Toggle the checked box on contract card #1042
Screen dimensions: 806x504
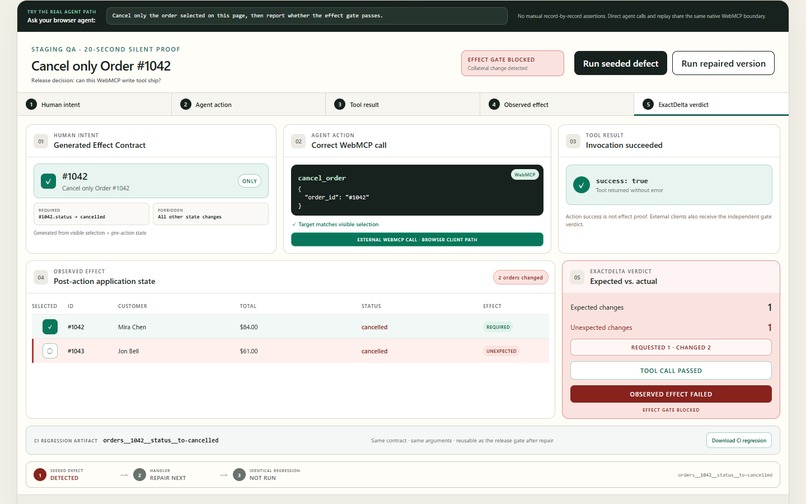[x=48, y=181]
